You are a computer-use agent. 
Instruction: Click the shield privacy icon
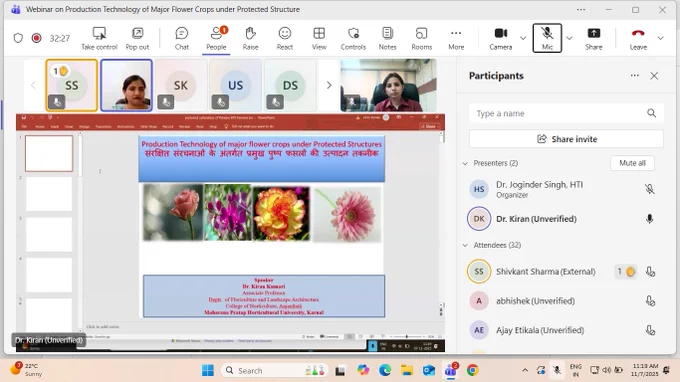tap(18, 38)
